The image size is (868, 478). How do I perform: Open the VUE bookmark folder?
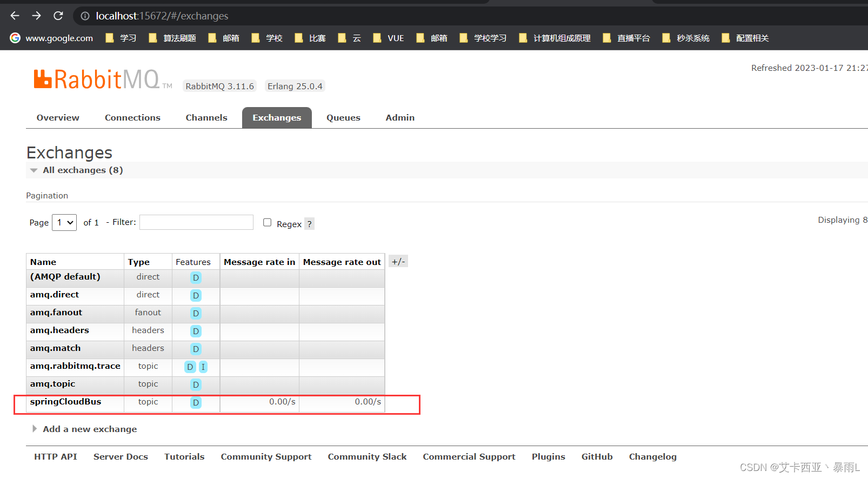click(389, 38)
